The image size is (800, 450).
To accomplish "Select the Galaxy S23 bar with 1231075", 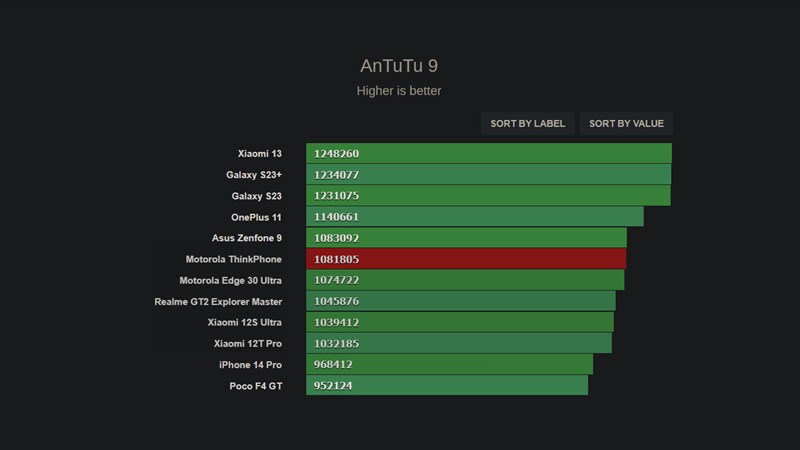I will [488, 195].
